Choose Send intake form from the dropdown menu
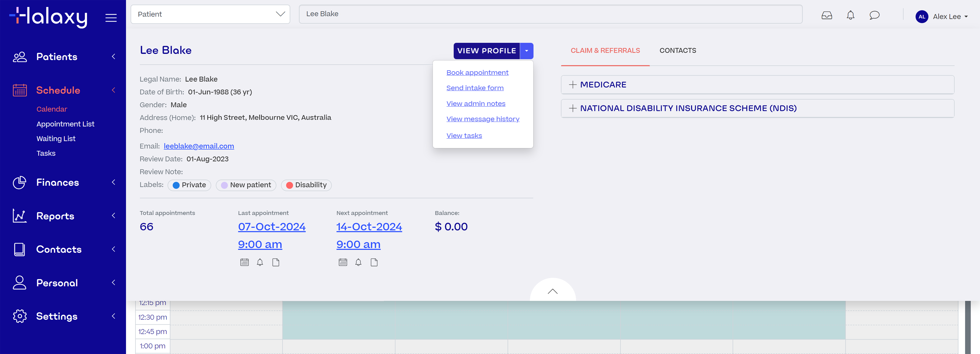Screen dimensions: 980x354 [x=475, y=88]
